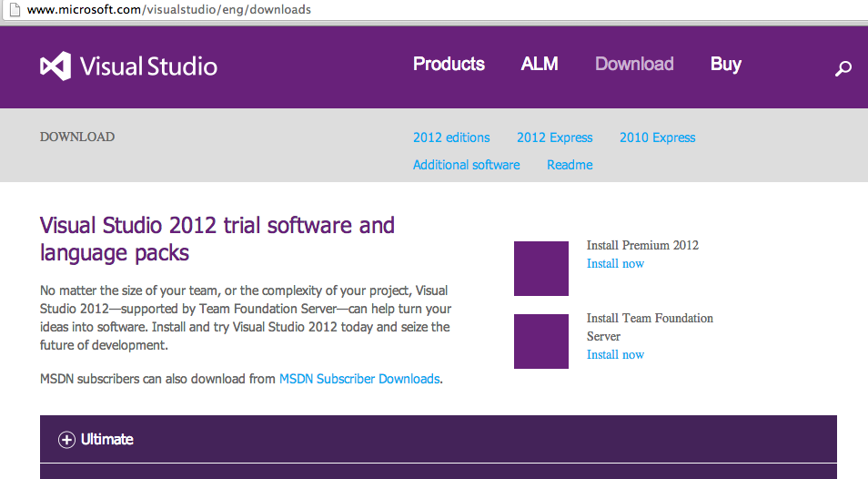The height and width of the screenshot is (479, 868).
Task: Click the purple Premium 2012 thumbnail
Action: [540, 269]
